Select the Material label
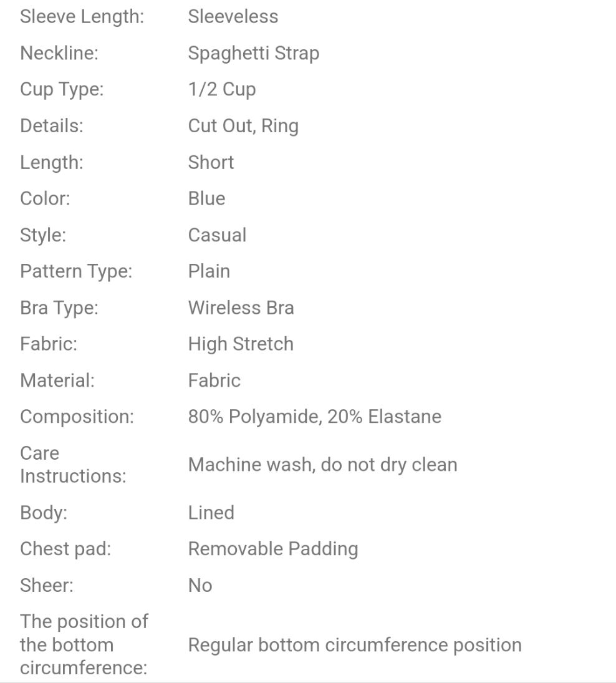 (57, 380)
